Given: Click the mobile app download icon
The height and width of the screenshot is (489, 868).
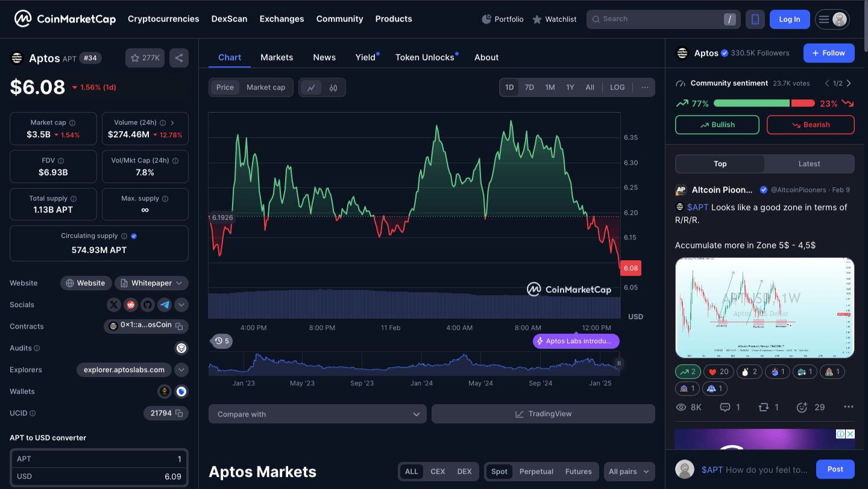Looking at the screenshot, I should [x=755, y=19].
